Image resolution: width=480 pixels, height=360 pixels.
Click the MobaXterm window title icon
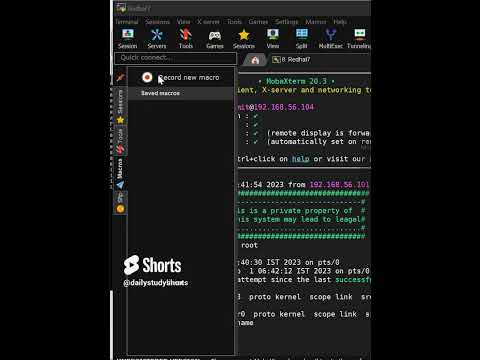point(121,8)
